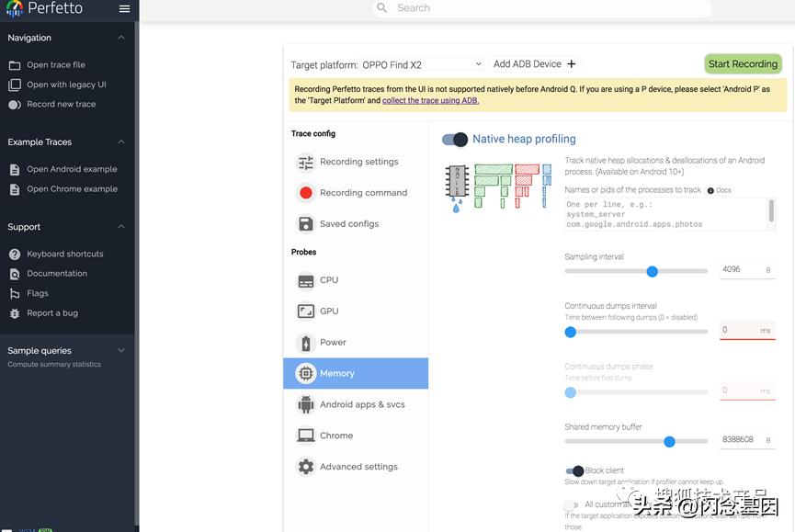Collapse the Navigation section
The image size is (795, 532).
point(121,38)
